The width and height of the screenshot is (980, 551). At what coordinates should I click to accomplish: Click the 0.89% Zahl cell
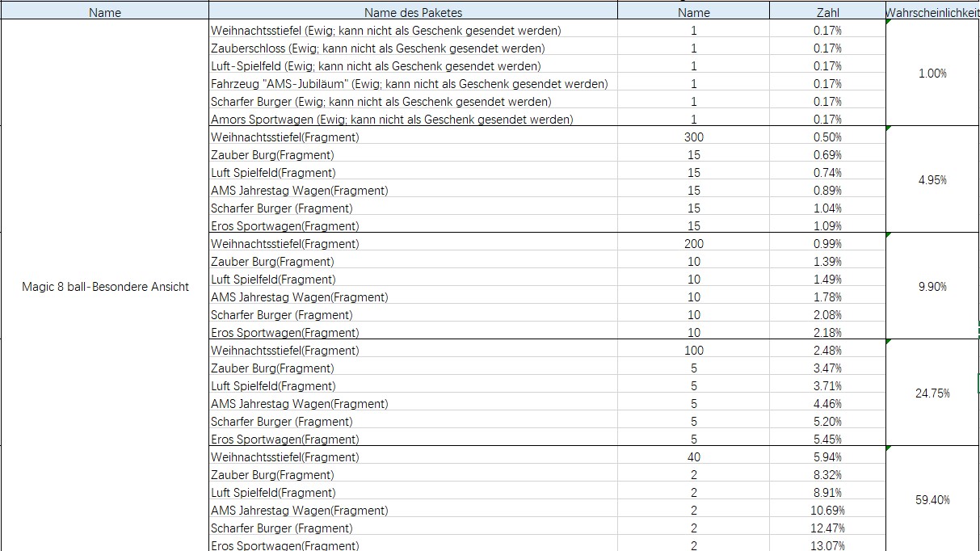coord(828,190)
